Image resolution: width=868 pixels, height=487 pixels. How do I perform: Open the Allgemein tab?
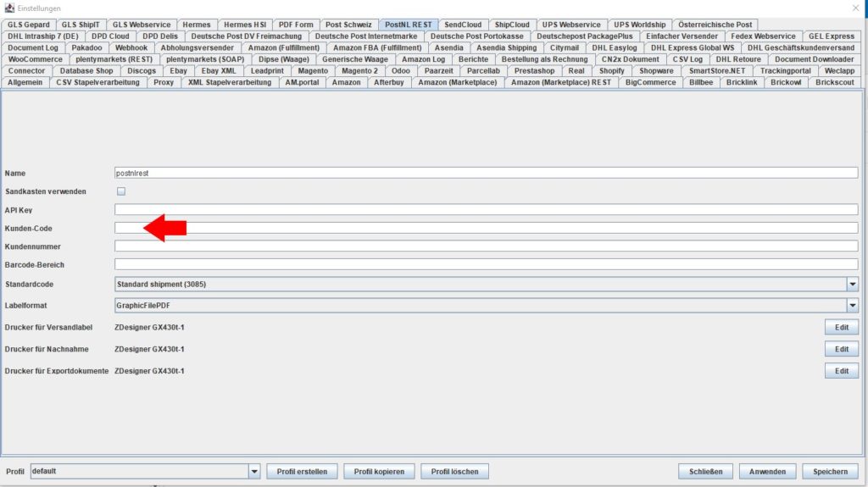pyautogui.click(x=25, y=82)
